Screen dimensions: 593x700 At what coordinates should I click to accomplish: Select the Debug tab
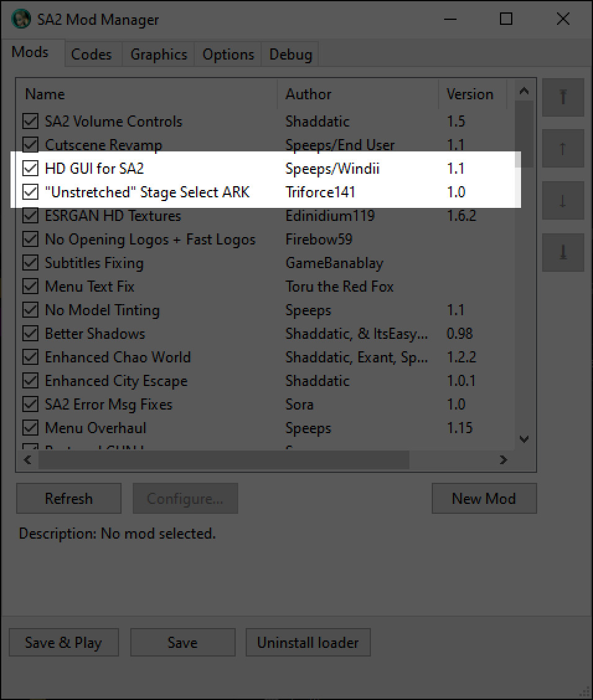[290, 55]
